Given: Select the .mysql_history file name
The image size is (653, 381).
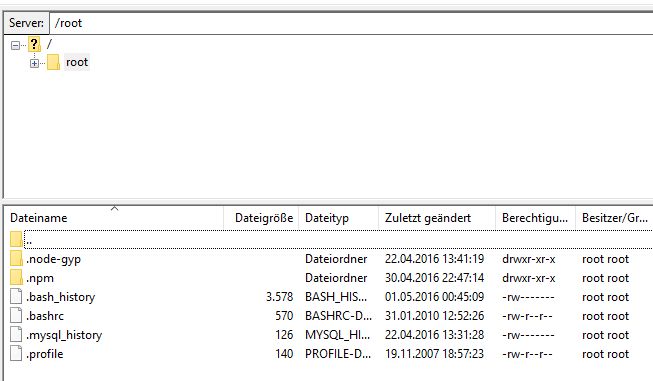Looking at the screenshot, I should [64, 335].
